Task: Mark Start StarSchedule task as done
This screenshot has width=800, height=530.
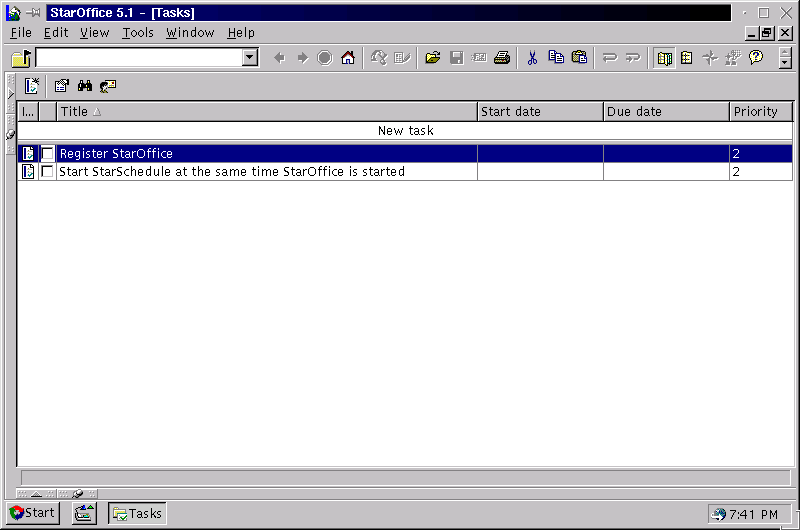Action: point(48,172)
